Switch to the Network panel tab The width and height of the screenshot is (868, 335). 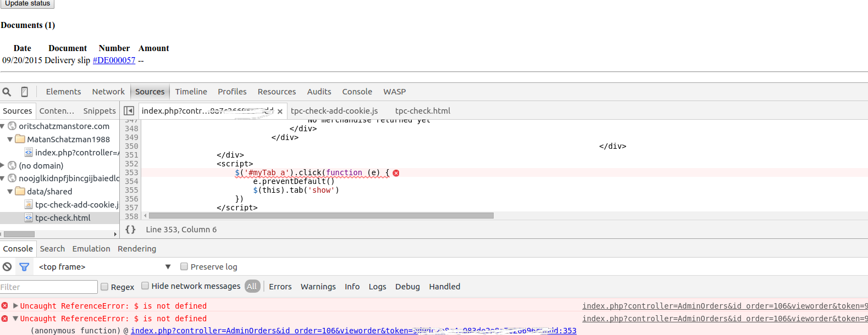(x=108, y=92)
